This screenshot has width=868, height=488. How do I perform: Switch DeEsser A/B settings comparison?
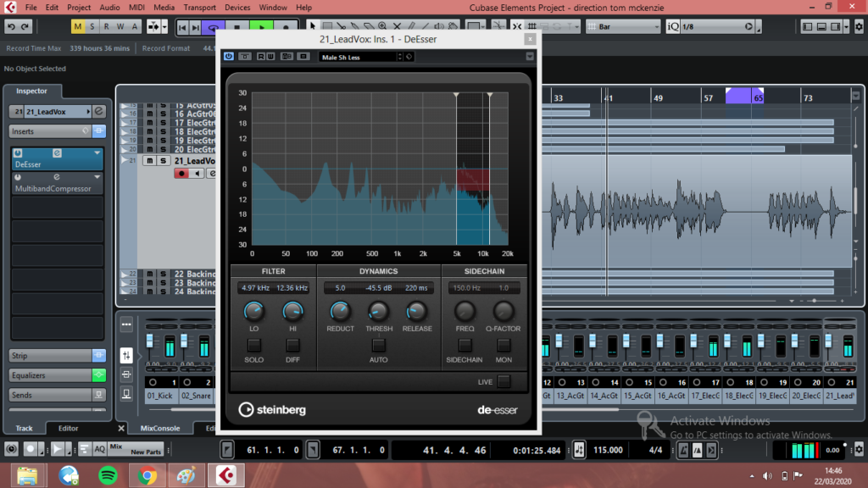[287, 57]
